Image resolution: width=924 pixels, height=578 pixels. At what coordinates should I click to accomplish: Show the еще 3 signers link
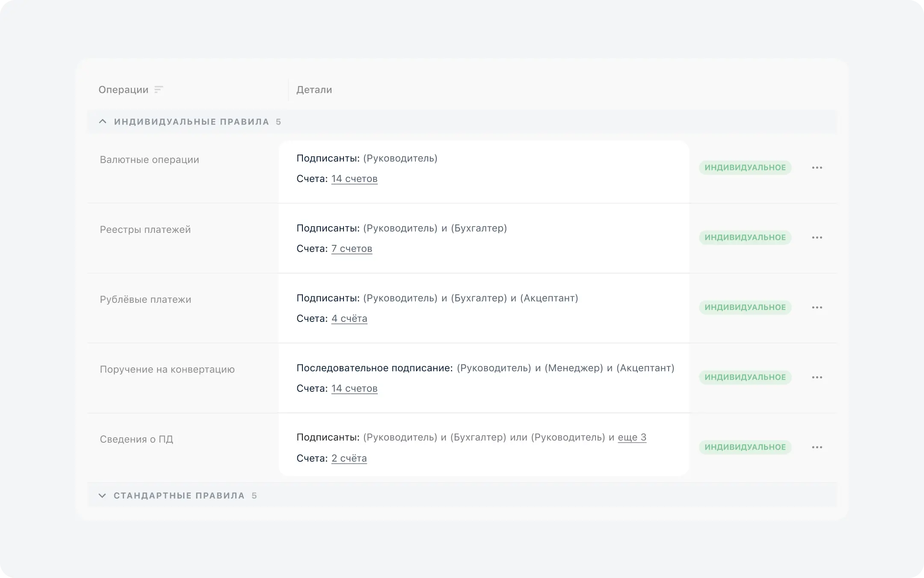tap(632, 437)
